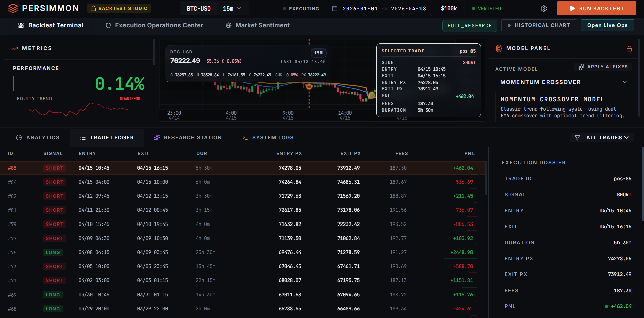Open Execution Operations Center tab
The height and width of the screenshot is (318, 644).
(154, 25)
